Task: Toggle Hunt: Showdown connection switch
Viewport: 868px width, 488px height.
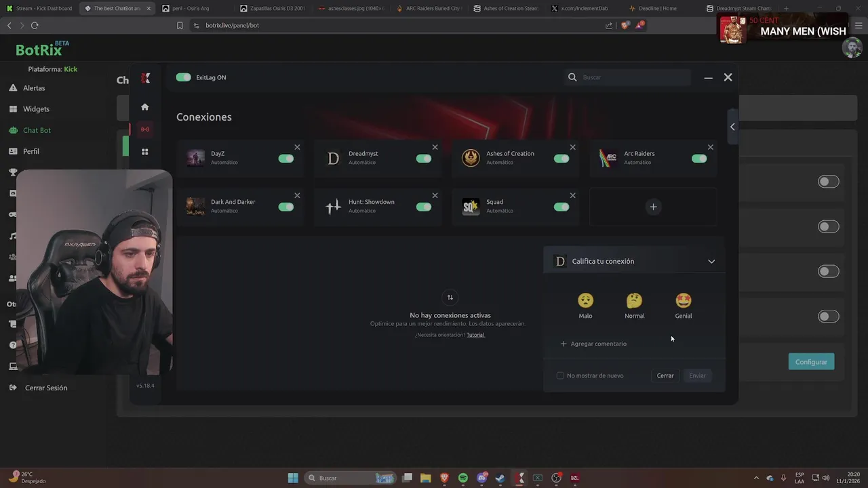Action: [424, 207]
